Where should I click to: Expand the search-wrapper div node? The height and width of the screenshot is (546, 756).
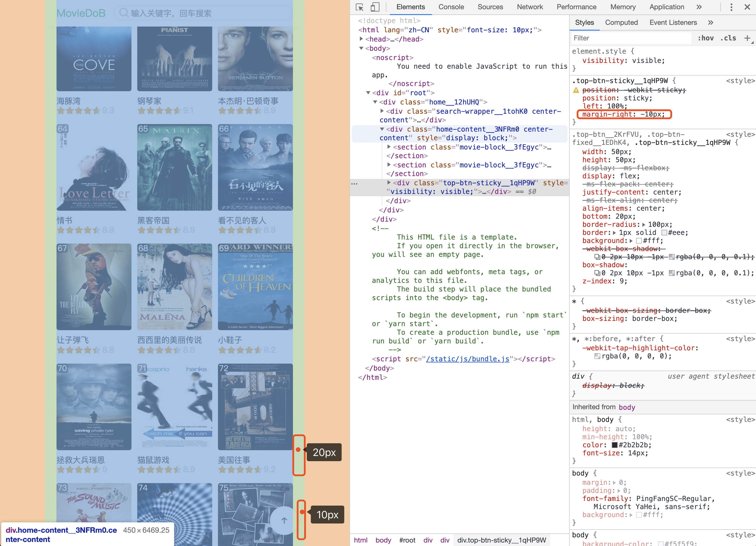382,111
